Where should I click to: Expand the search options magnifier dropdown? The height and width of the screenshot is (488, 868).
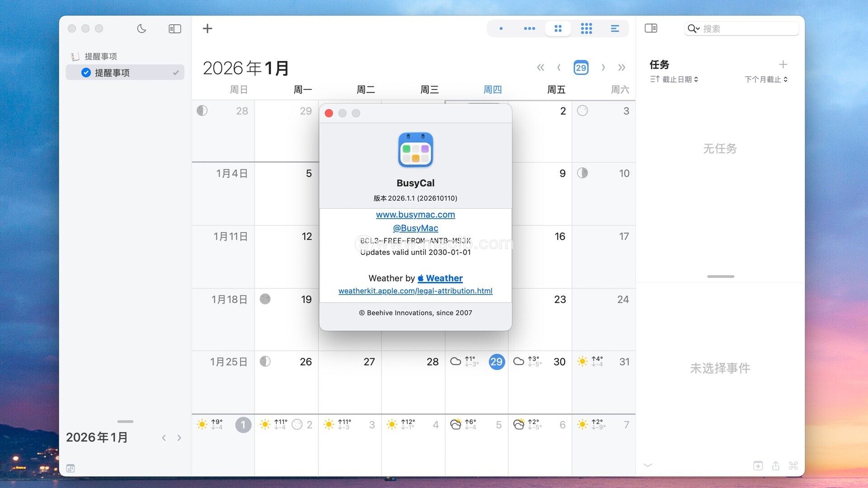(693, 29)
